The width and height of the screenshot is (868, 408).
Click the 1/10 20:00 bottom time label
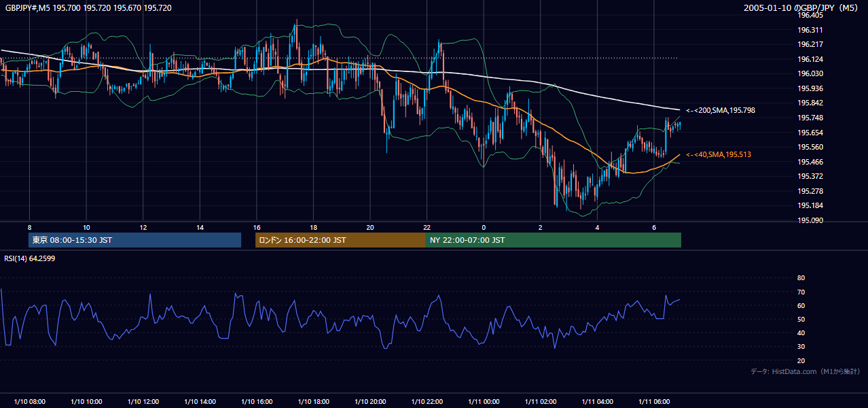(x=370, y=402)
